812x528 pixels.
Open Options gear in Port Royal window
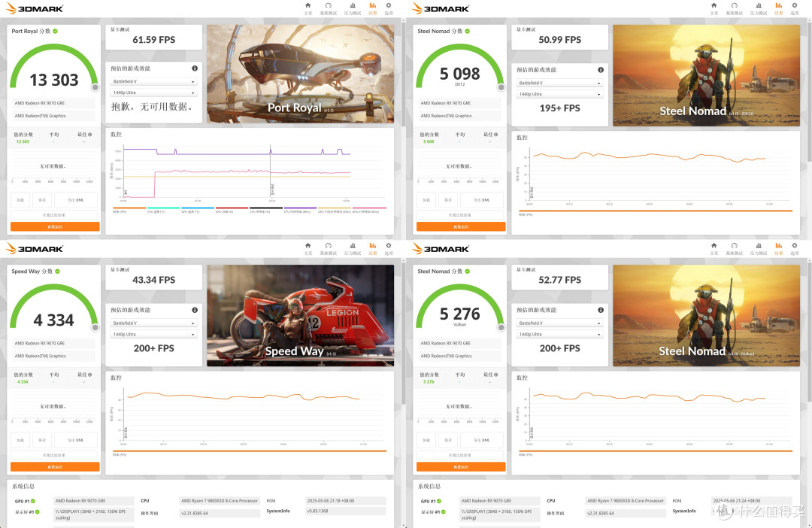coord(389,6)
